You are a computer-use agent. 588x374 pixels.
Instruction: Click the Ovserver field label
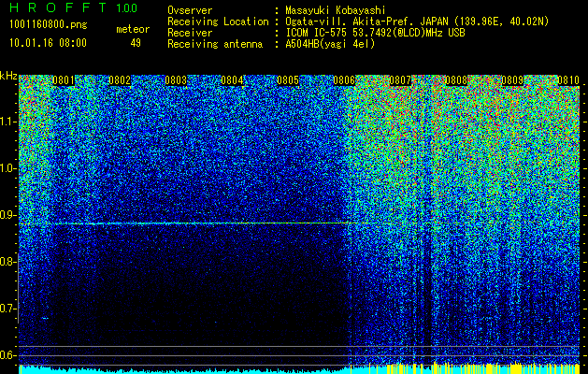click(190, 10)
